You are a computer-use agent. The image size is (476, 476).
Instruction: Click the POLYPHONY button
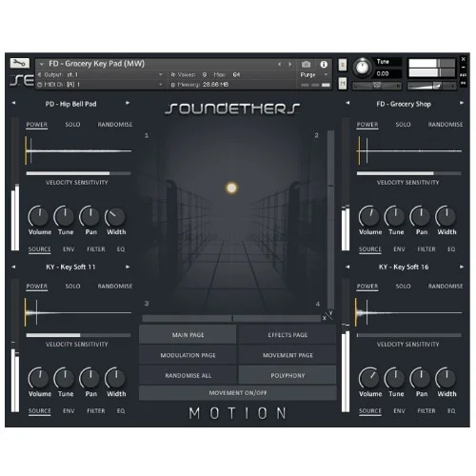pyautogui.click(x=288, y=375)
